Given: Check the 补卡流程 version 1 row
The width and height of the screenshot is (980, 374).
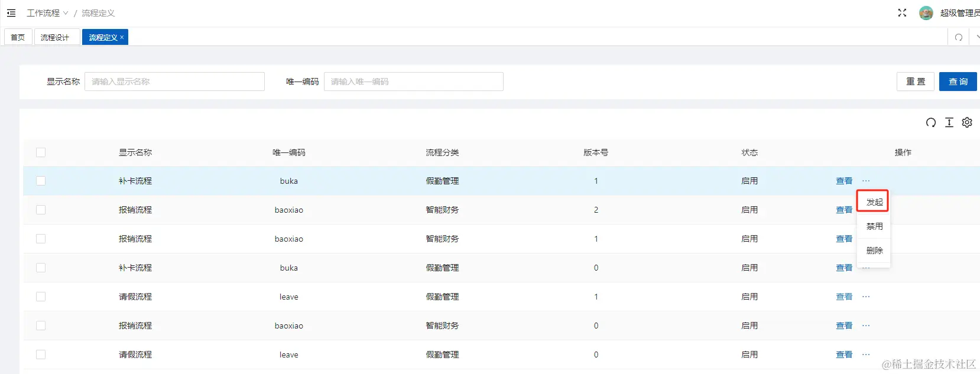Looking at the screenshot, I should pos(41,181).
